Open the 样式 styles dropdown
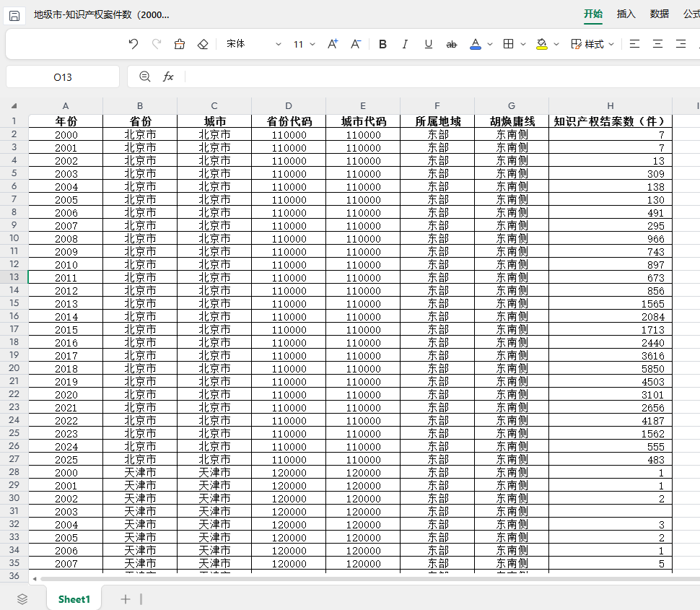The height and width of the screenshot is (610, 700). click(592, 44)
